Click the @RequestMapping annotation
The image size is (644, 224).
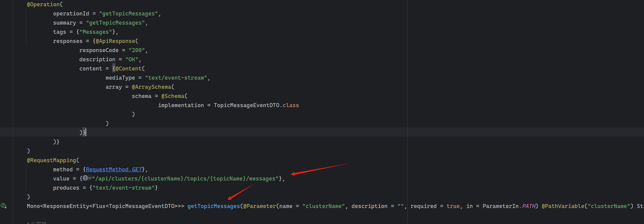coord(51,160)
